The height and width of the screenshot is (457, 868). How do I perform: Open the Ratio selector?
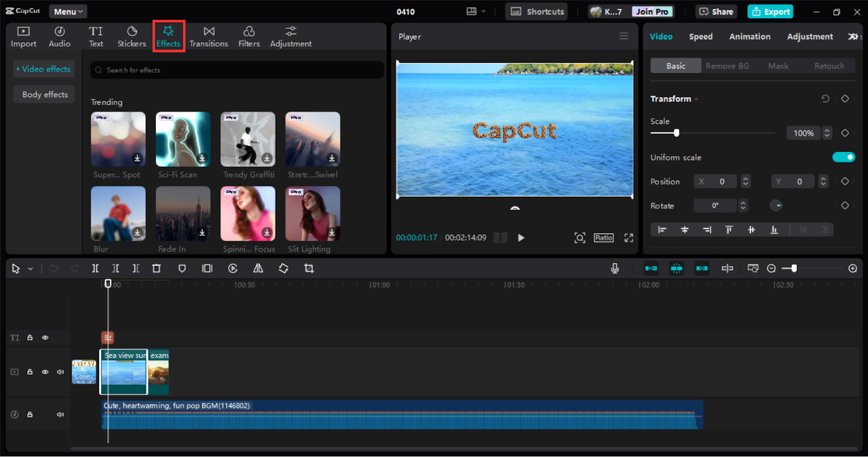tap(604, 237)
